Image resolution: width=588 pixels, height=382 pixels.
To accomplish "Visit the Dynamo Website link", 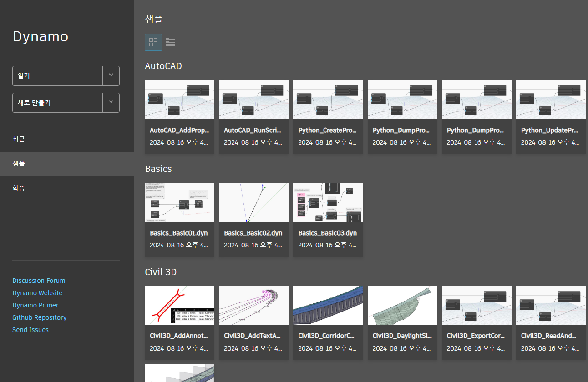I will point(37,293).
